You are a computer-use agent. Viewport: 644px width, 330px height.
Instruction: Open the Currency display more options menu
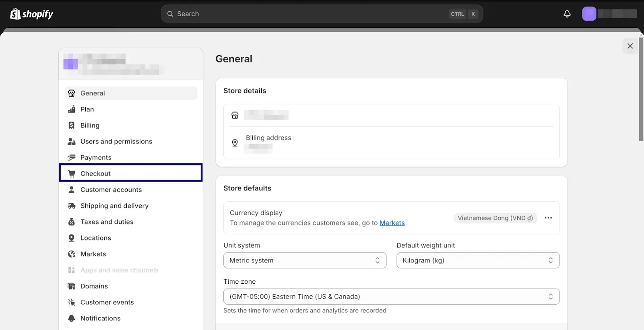(x=548, y=218)
